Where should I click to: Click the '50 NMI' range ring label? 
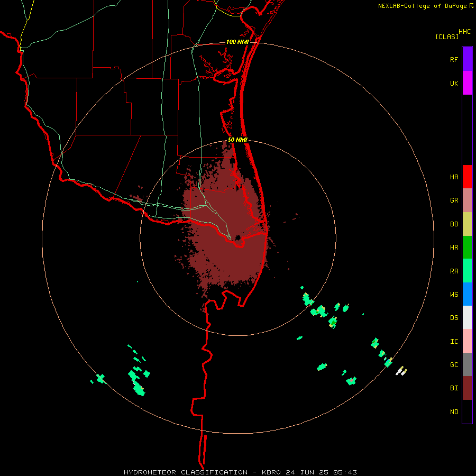(237, 140)
